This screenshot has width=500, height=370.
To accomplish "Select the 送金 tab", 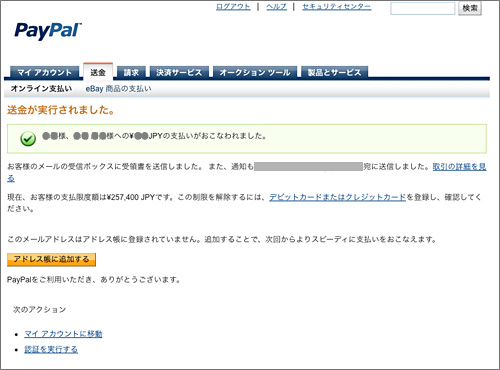I will pos(98,72).
